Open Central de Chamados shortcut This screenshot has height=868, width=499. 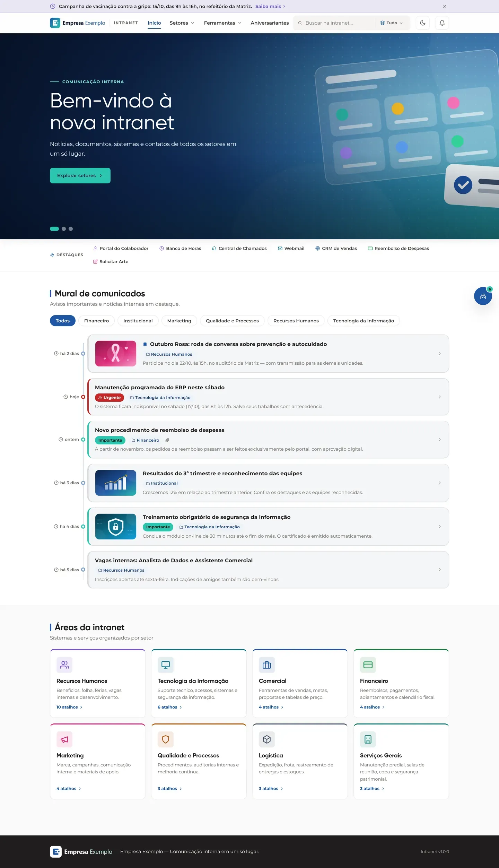pyautogui.click(x=239, y=248)
